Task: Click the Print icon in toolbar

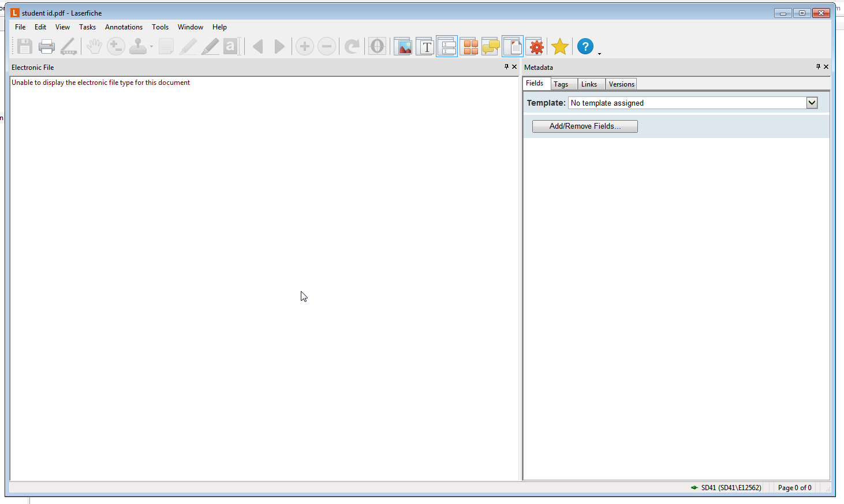Action: (x=46, y=47)
